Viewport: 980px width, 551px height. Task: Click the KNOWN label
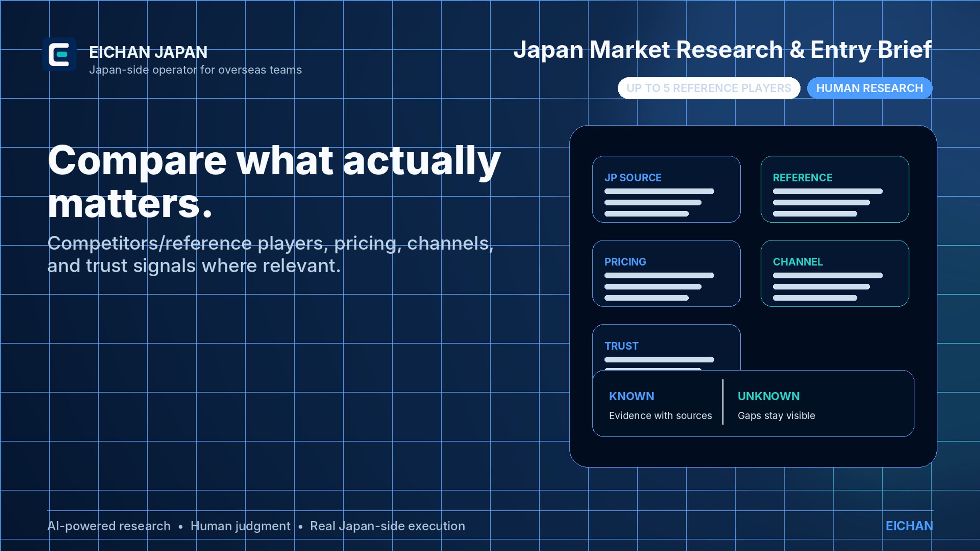pyautogui.click(x=631, y=396)
